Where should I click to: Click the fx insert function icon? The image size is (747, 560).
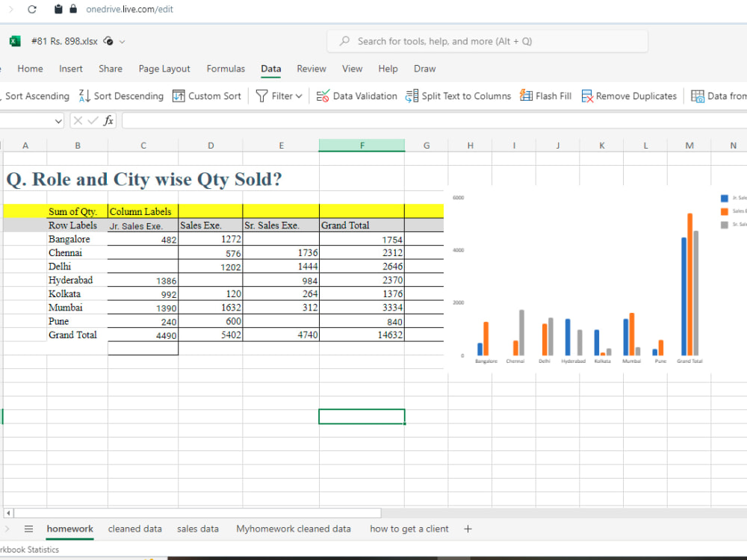(x=108, y=120)
